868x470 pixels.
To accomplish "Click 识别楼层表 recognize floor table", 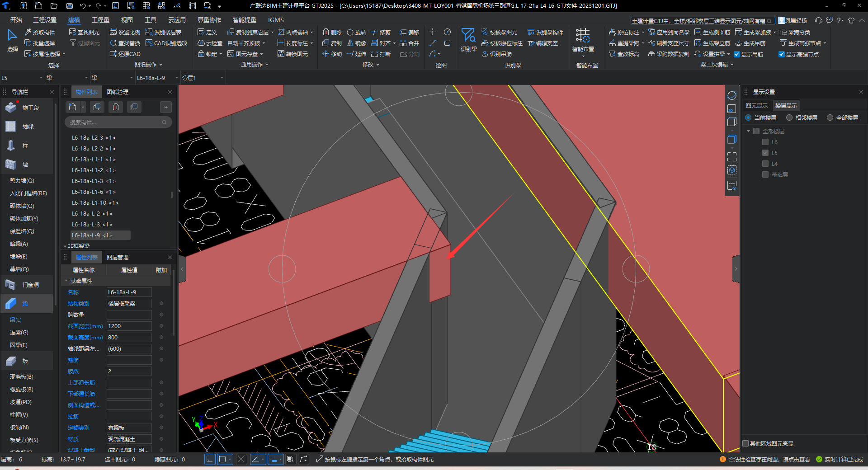I will (164, 32).
